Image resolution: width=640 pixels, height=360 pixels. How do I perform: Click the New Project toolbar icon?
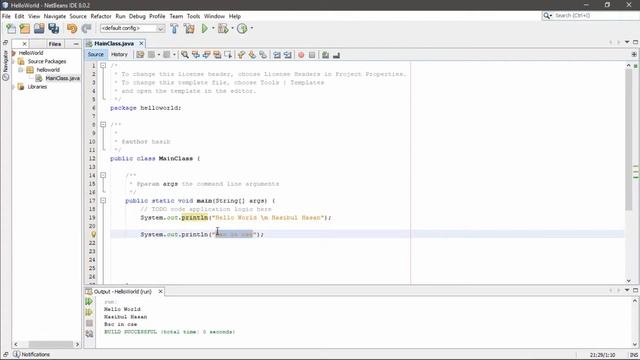[x=25, y=28]
